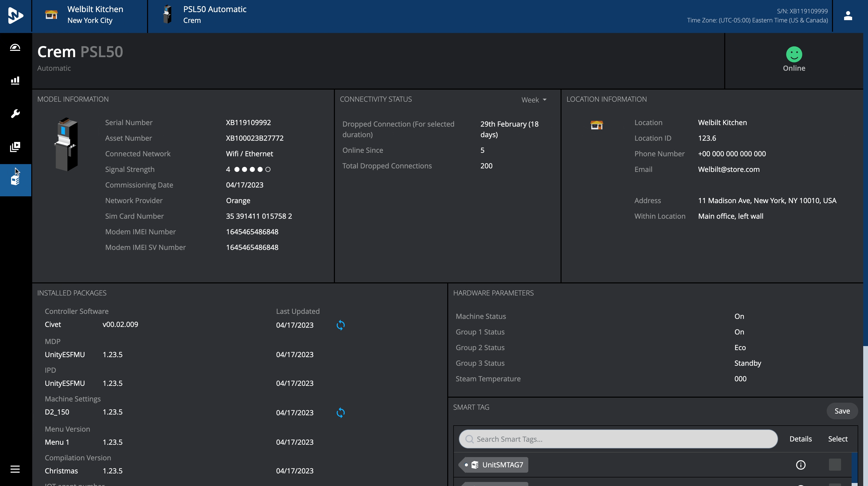The width and height of the screenshot is (868, 486).
Task: Expand the hamburger menu at the sidebar bottom
Action: tap(15, 469)
